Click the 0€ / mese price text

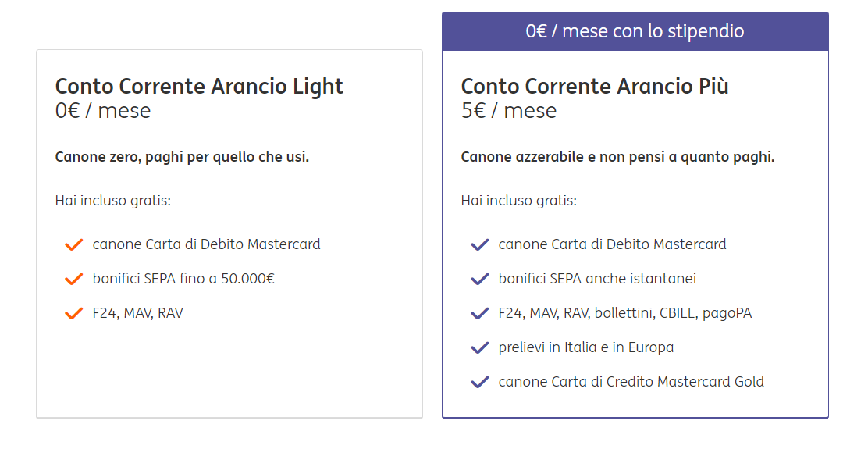(103, 111)
